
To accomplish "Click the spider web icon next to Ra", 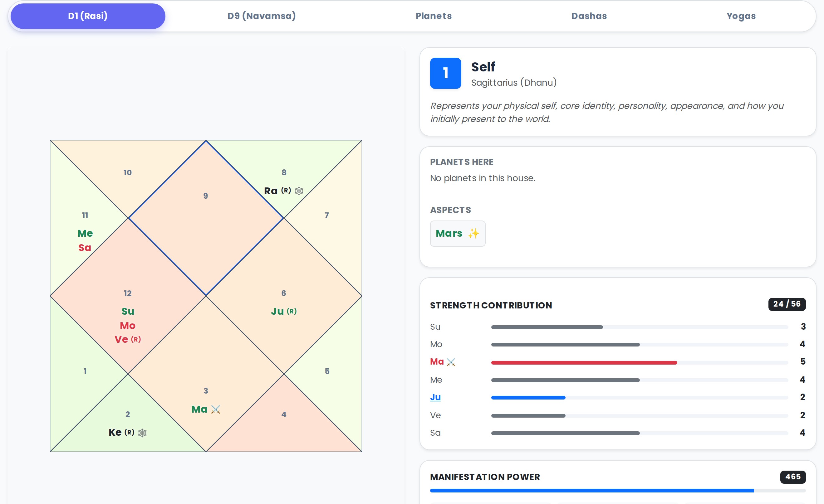I will click(x=299, y=191).
